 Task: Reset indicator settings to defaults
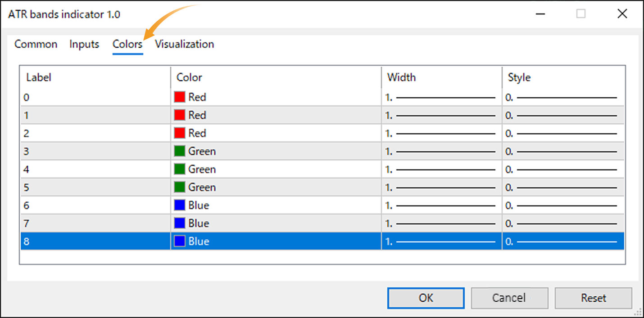(593, 298)
